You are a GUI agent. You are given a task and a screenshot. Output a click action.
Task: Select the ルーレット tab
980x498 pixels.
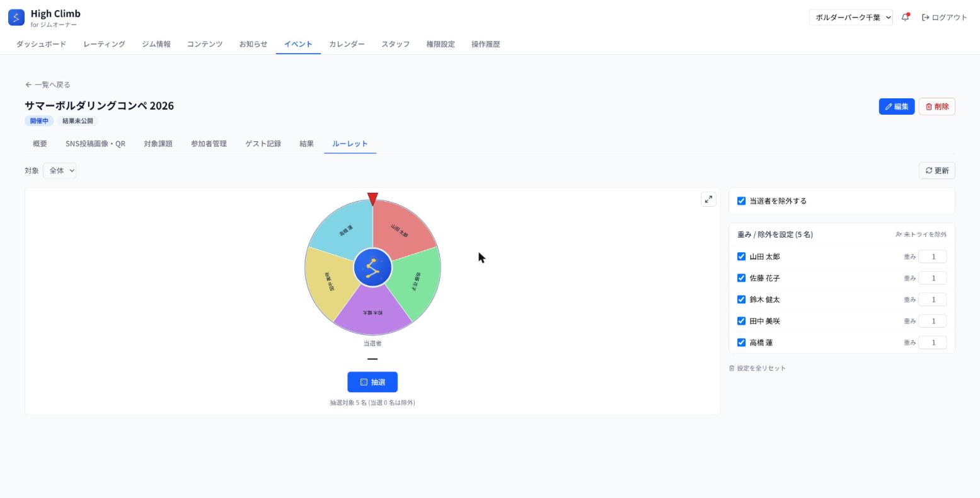click(x=350, y=144)
